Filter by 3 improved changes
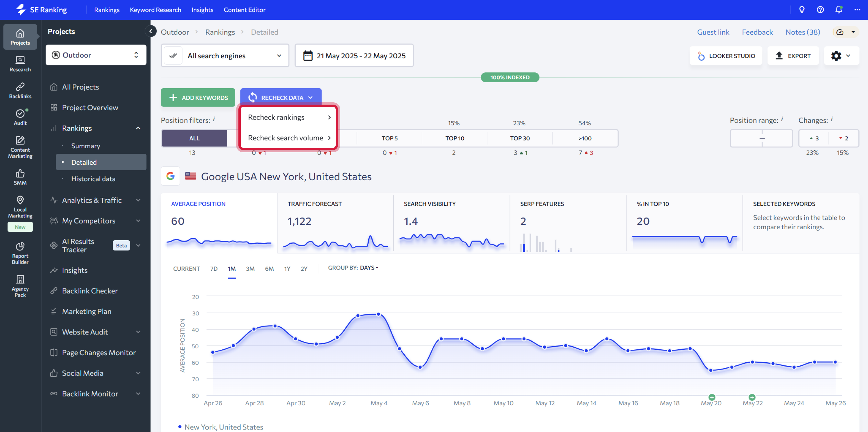 pos(814,138)
